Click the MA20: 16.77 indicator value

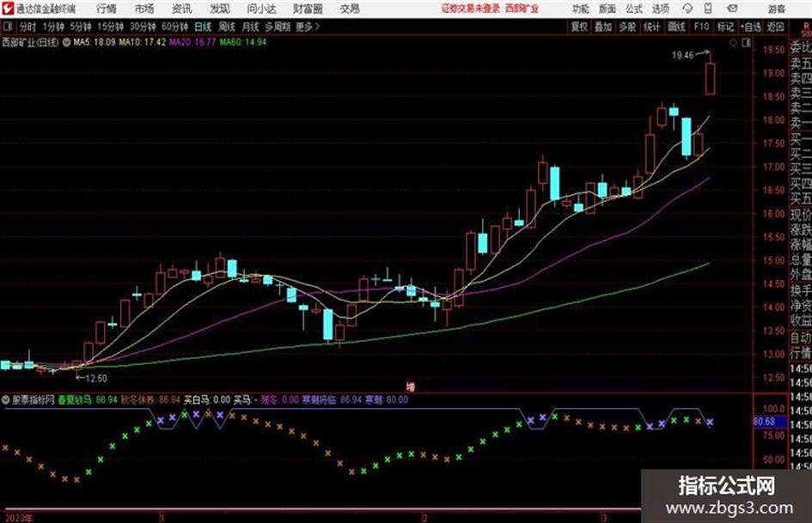(x=192, y=42)
